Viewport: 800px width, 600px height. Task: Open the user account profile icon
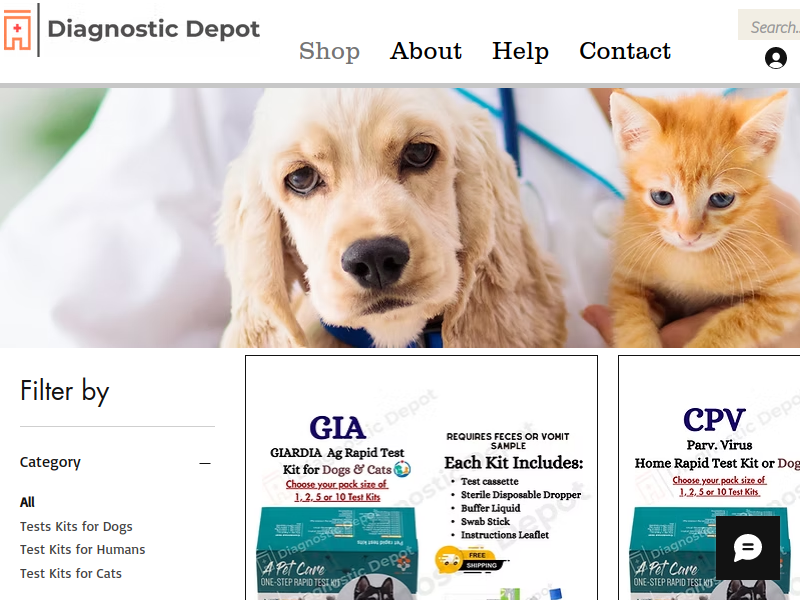pos(776,58)
